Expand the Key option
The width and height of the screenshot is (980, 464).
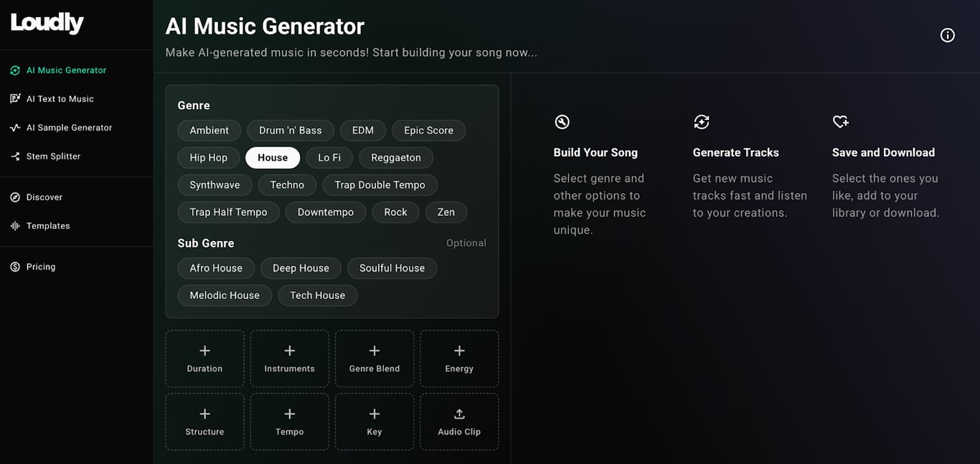[x=374, y=421]
